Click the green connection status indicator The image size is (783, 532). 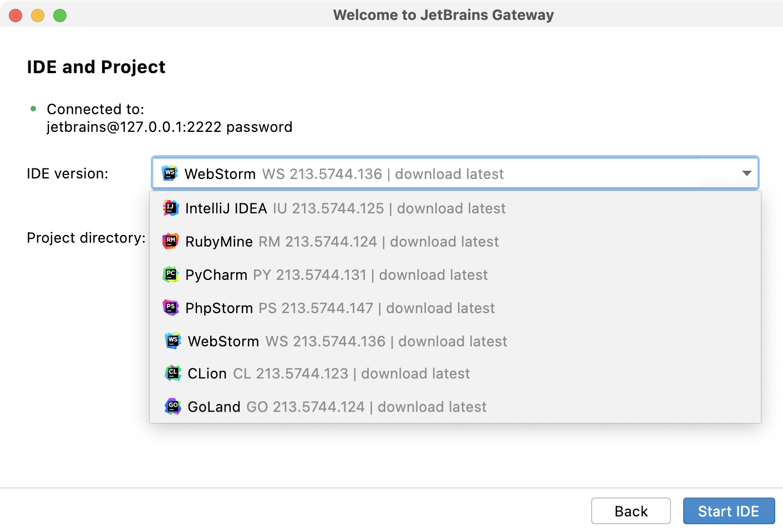click(x=34, y=109)
